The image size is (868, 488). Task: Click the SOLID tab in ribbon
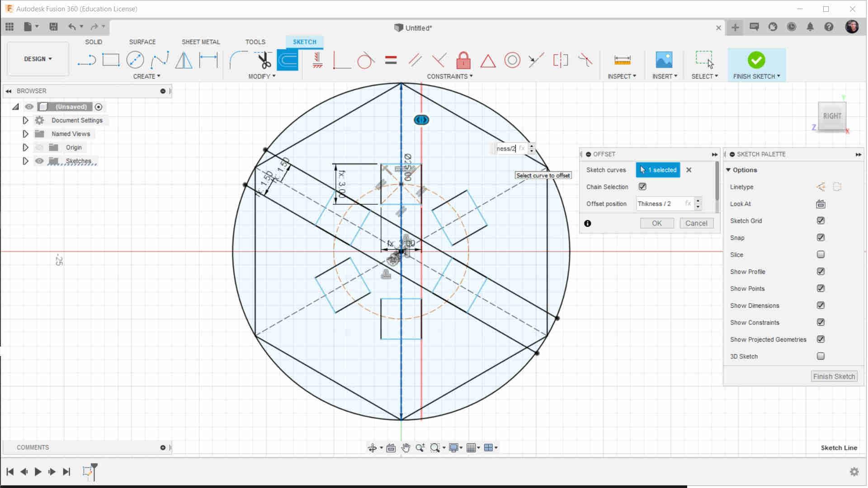(94, 42)
